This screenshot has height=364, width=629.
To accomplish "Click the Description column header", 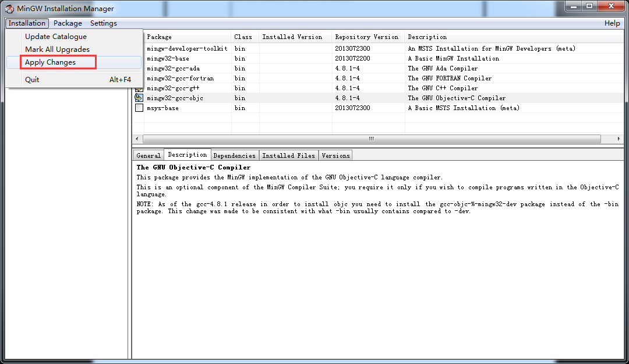I will 514,37.
